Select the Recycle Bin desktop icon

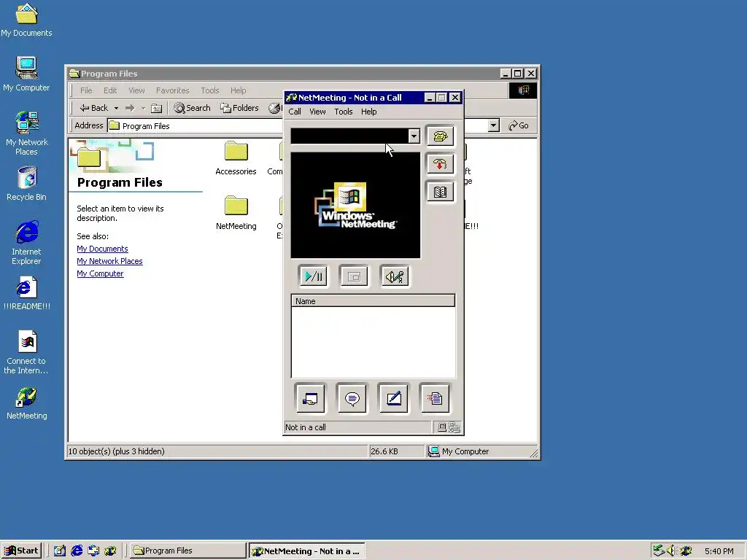point(27,183)
